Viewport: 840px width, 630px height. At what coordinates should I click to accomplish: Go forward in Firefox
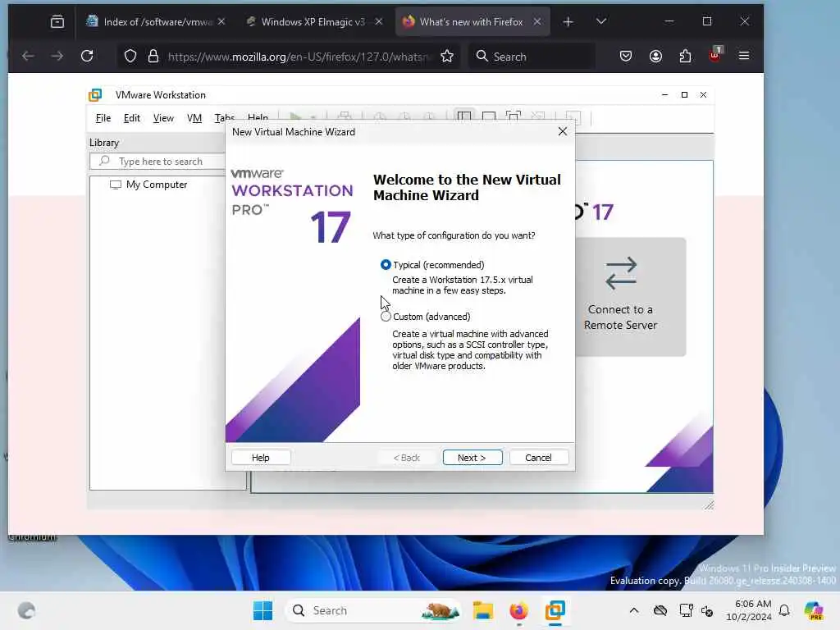pyautogui.click(x=57, y=56)
